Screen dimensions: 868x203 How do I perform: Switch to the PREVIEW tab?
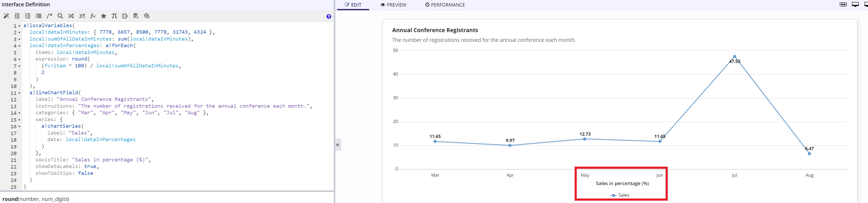[393, 5]
